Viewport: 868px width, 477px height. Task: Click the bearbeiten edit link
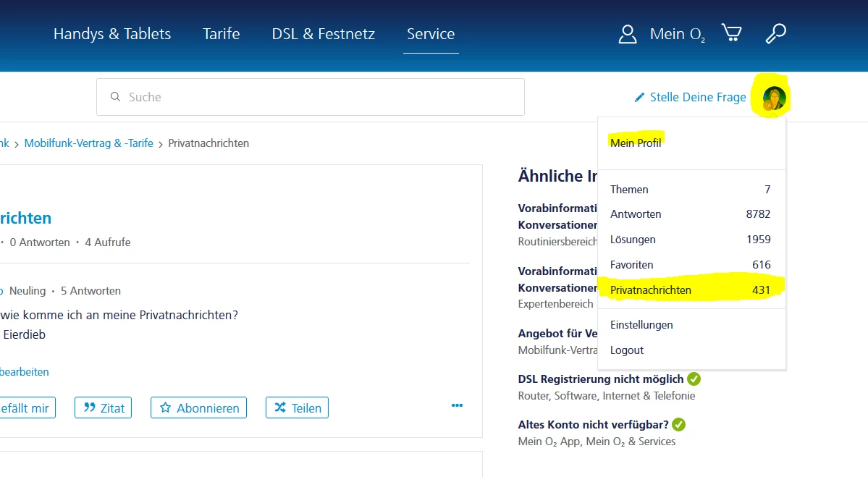click(24, 372)
